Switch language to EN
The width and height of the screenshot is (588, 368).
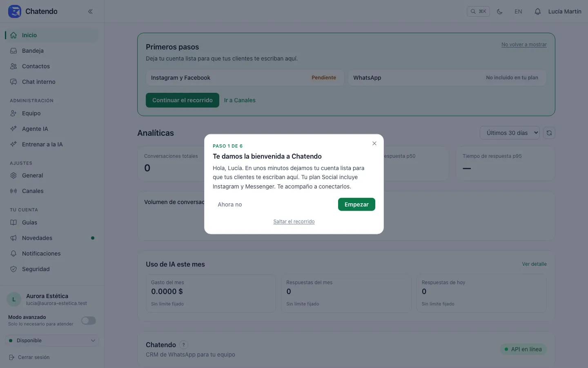tap(518, 11)
